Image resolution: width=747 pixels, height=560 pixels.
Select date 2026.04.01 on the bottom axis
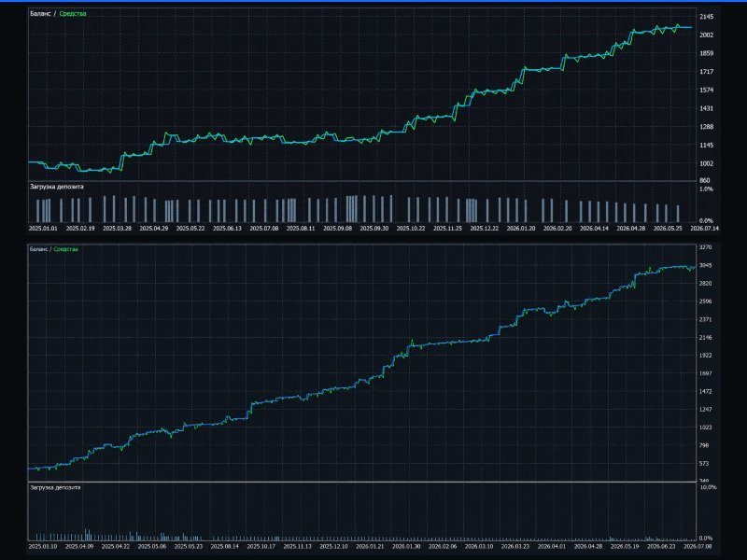click(x=552, y=547)
